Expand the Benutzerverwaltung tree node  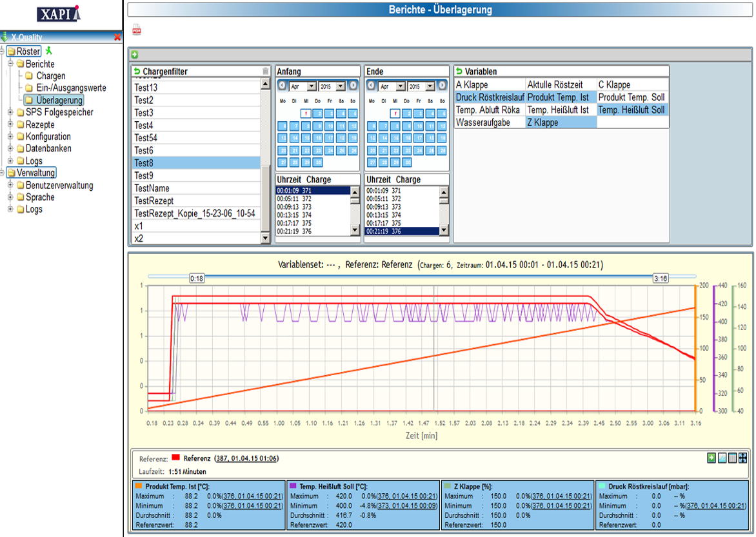pos(10,185)
